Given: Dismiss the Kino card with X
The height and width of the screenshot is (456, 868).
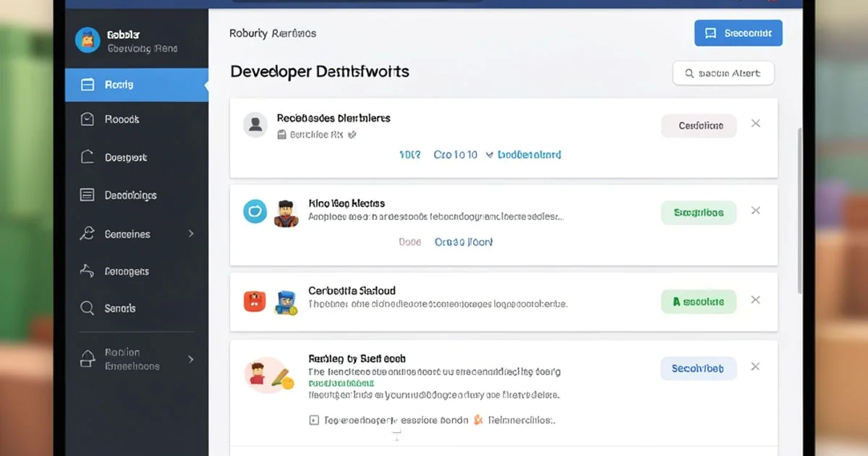Looking at the screenshot, I should pyautogui.click(x=755, y=211).
